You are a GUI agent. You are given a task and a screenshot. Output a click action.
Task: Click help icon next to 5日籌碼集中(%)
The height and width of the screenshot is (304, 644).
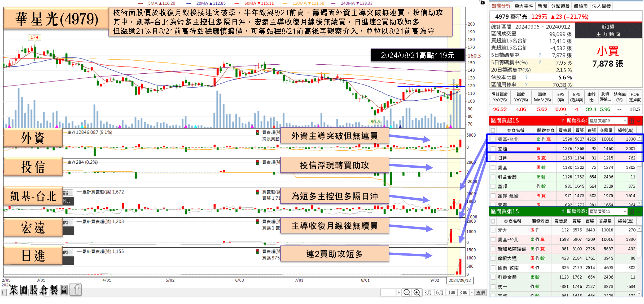click(540, 62)
